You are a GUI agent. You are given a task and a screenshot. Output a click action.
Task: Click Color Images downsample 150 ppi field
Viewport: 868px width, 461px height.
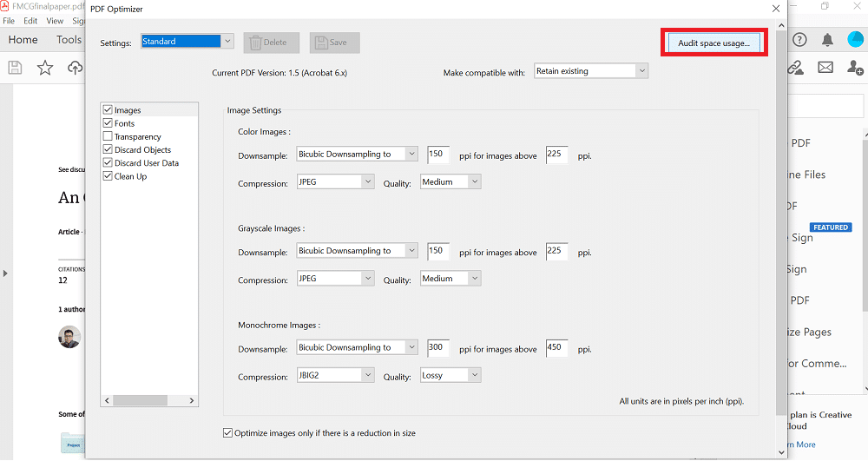click(x=436, y=155)
